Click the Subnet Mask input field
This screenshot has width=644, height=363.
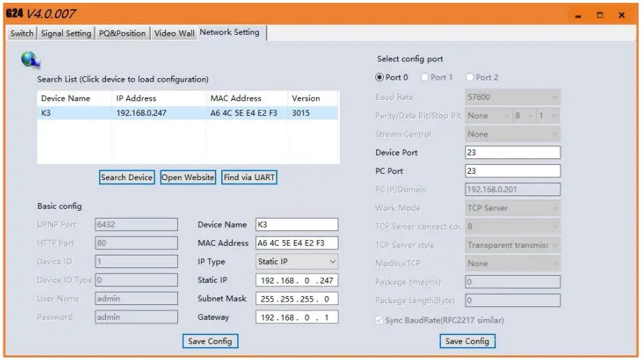297,299
